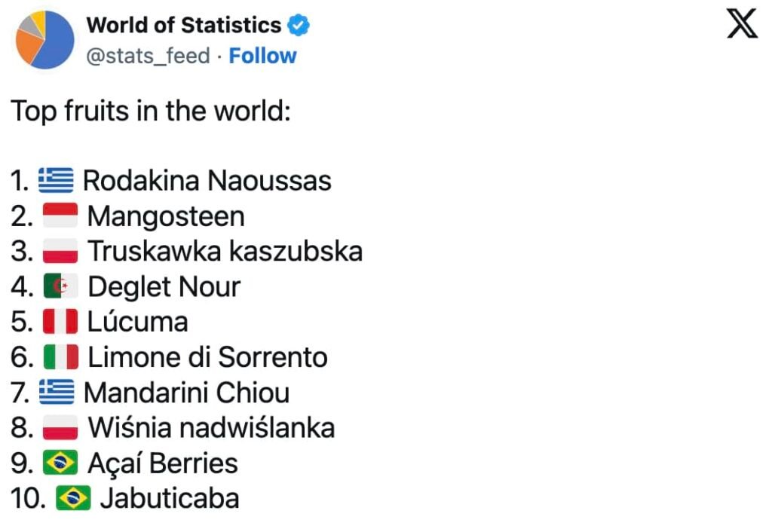Click the "Top fruits in the world:" heading

(151, 112)
